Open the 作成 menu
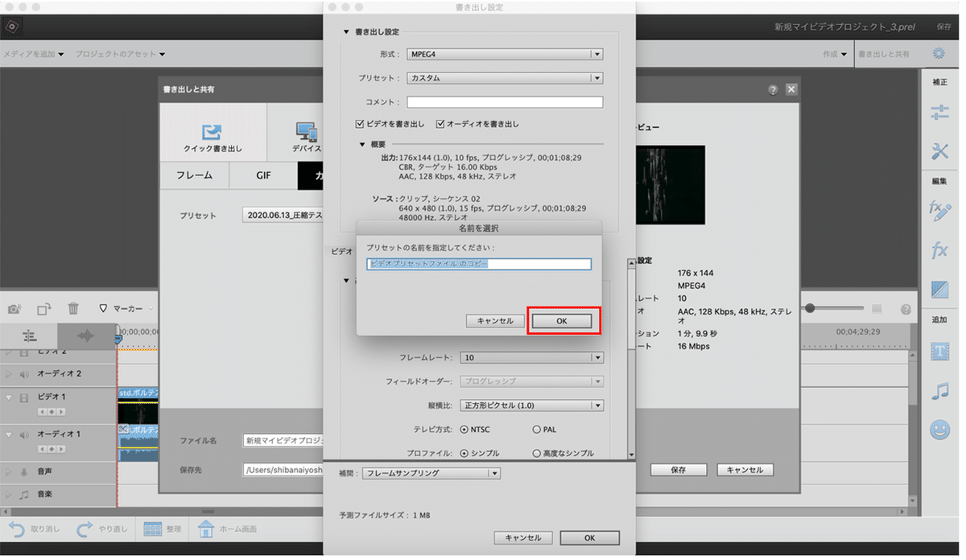966x560 pixels. tap(834, 54)
